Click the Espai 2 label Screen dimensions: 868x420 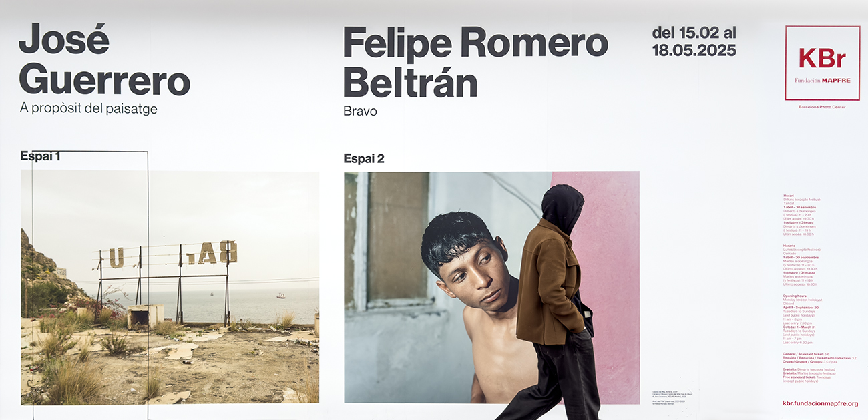(x=364, y=159)
